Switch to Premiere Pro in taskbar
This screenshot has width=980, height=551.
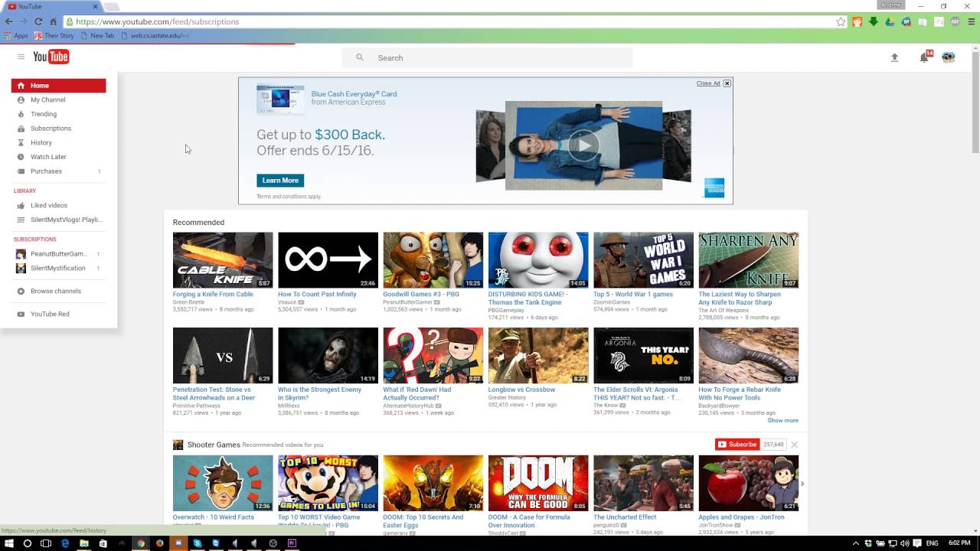[x=292, y=543]
